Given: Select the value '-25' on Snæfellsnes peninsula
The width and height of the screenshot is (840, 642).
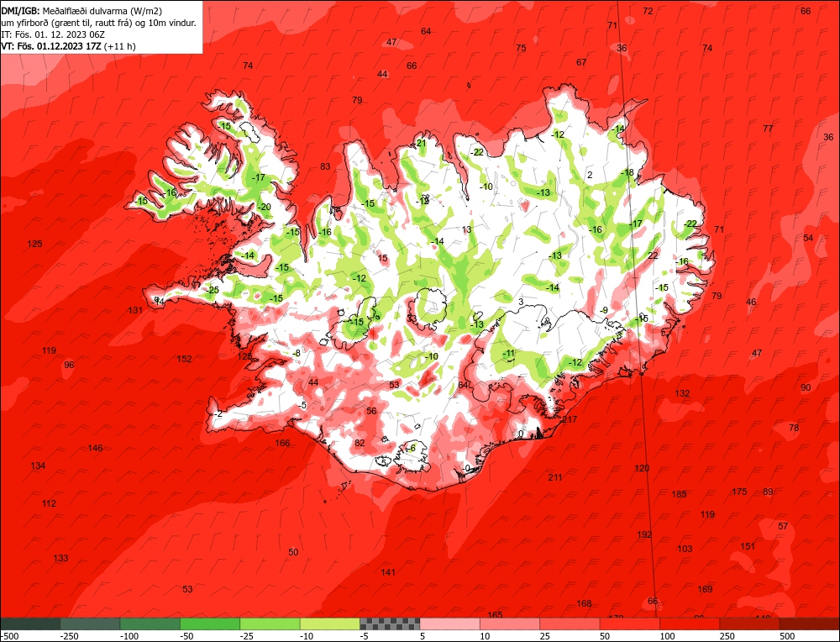Looking at the screenshot, I should point(213,290).
